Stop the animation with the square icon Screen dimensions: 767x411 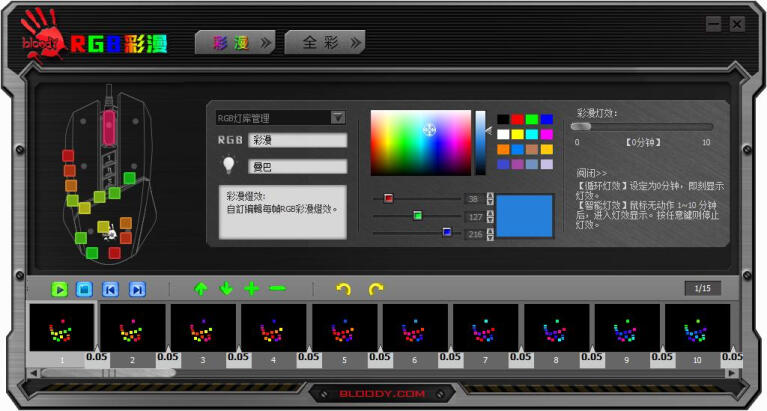(x=85, y=290)
